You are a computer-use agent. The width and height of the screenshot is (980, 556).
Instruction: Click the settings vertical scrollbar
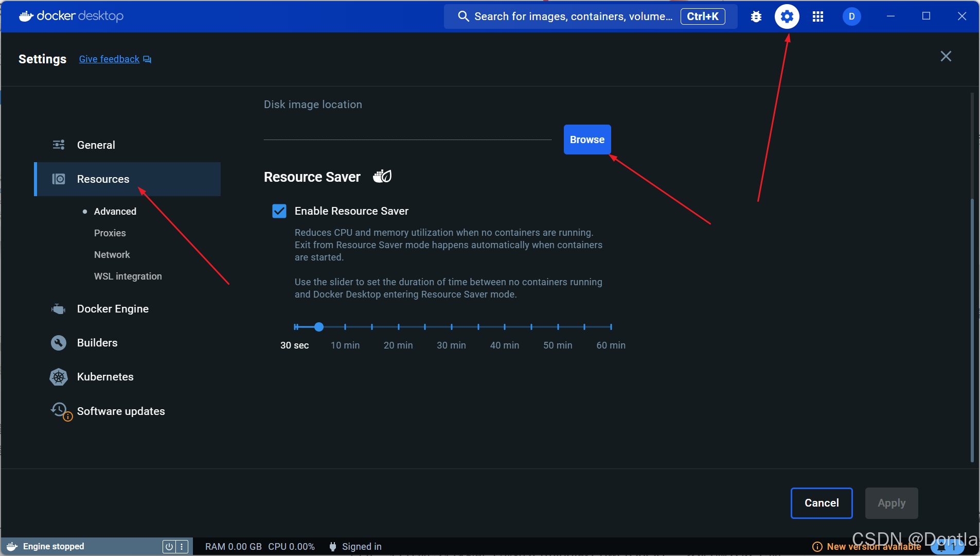(972, 329)
